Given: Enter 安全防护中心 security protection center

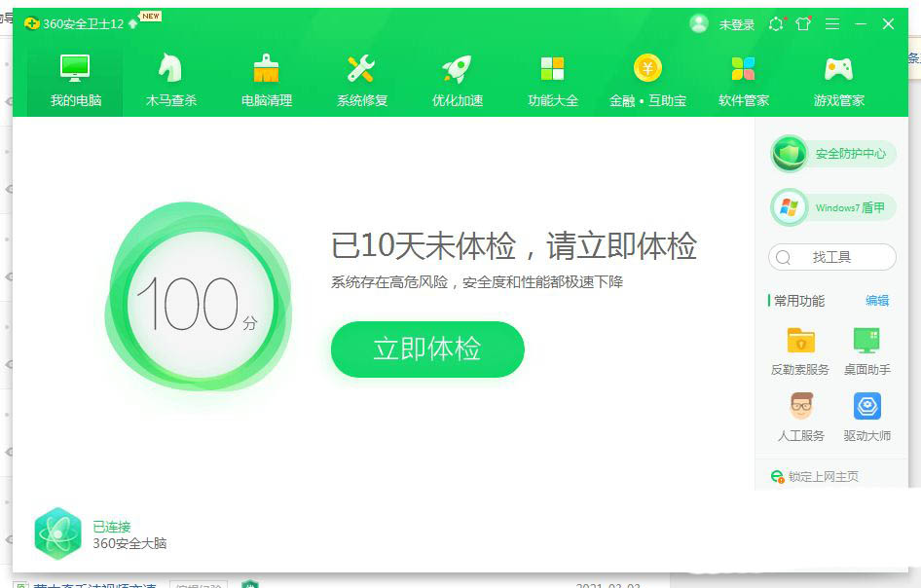Looking at the screenshot, I should click(832, 153).
